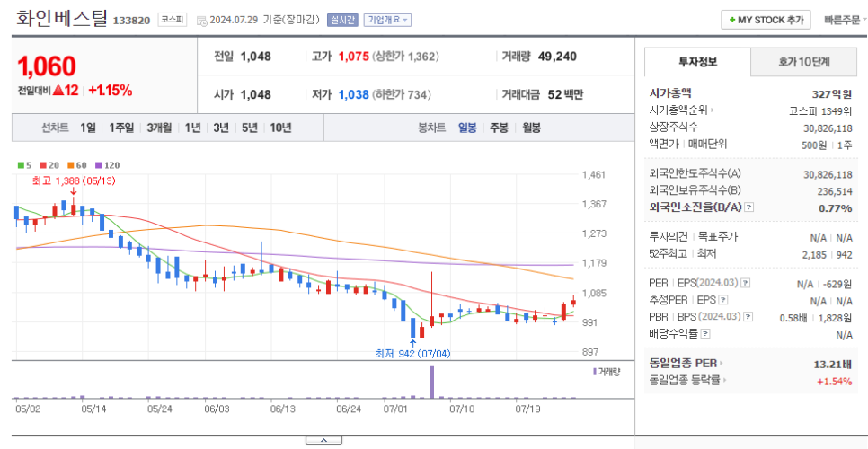The height and width of the screenshot is (449, 868).
Task: Switch to the 호가10단계 tab
Action: click(804, 62)
